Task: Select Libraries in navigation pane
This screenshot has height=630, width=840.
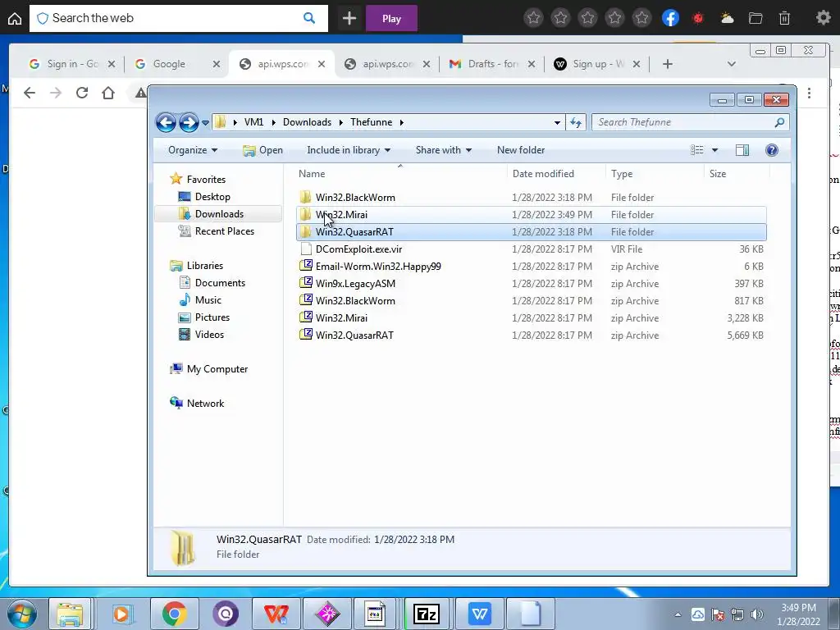Action: click(204, 265)
